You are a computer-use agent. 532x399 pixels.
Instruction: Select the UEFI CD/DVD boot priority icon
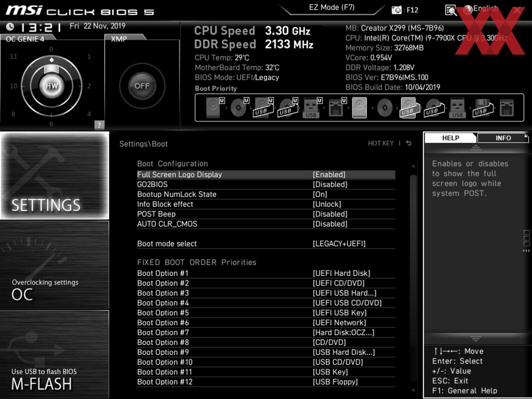[x=239, y=108]
